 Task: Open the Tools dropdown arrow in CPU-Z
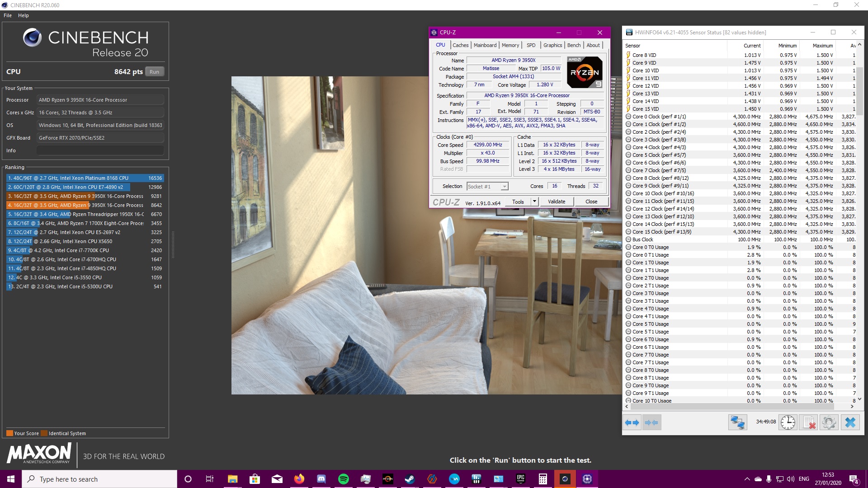[534, 202]
